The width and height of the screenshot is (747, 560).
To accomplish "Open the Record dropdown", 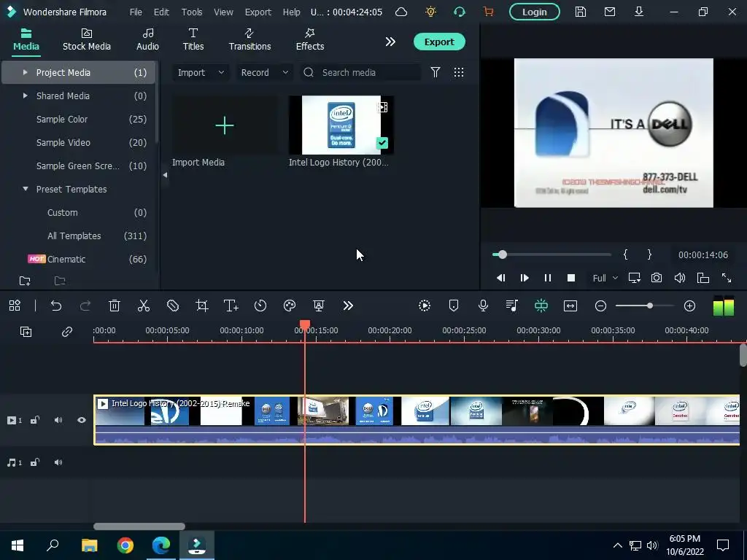I will (x=264, y=72).
